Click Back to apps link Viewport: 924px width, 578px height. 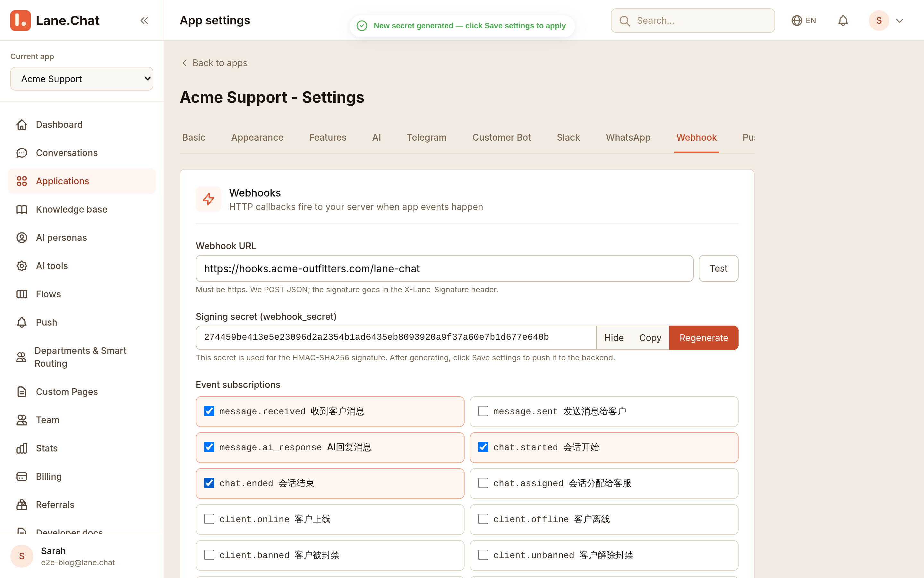coord(214,63)
